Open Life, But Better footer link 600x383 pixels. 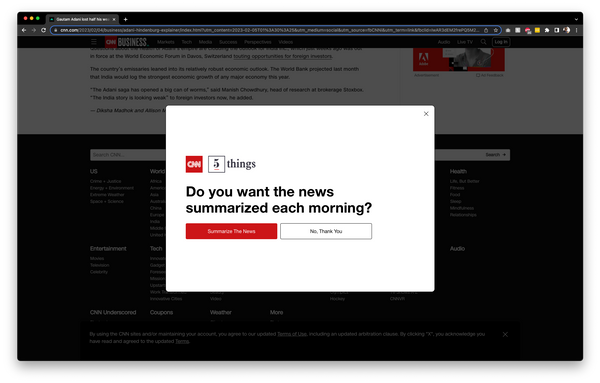coord(465,181)
